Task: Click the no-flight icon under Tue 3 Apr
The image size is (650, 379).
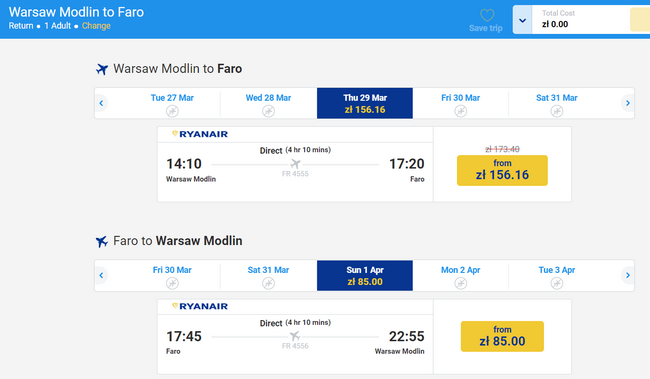Action: coord(557,283)
